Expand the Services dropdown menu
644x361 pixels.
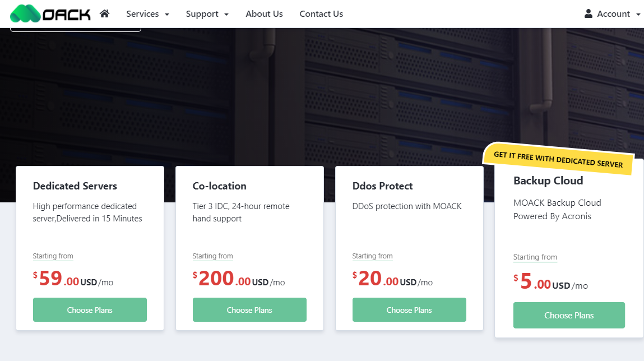click(147, 14)
